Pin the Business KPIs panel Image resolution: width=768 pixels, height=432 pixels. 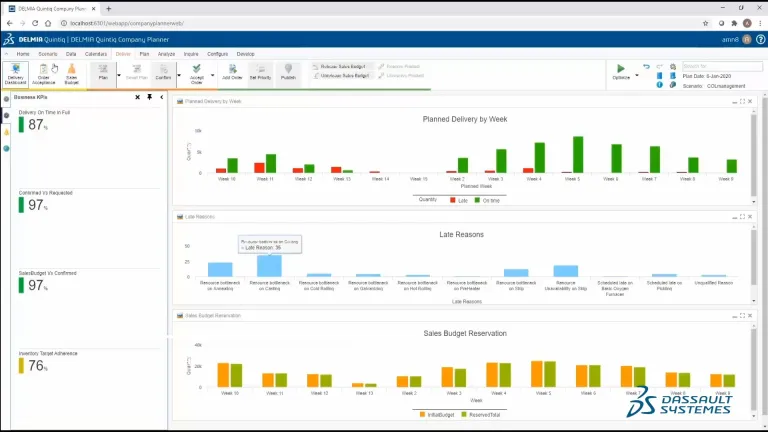coord(149,97)
